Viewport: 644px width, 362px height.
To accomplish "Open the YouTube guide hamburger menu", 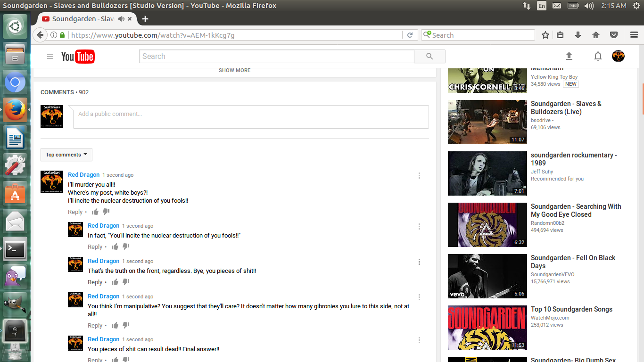I will point(50,57).
